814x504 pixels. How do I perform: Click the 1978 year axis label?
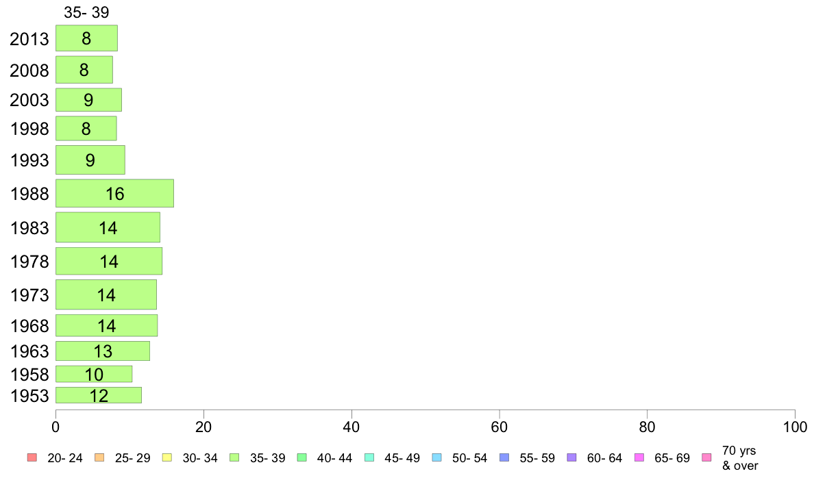[29, 262]
